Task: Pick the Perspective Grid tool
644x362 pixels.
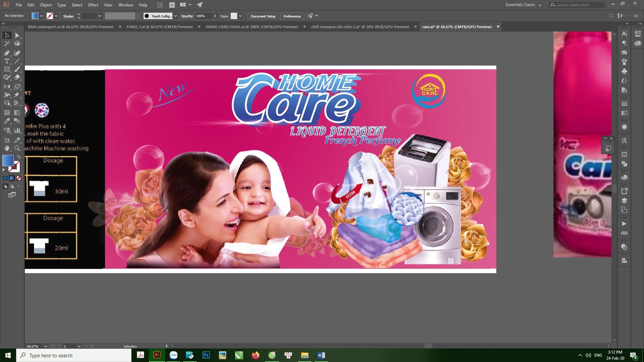Action: [x=17, y=103]
